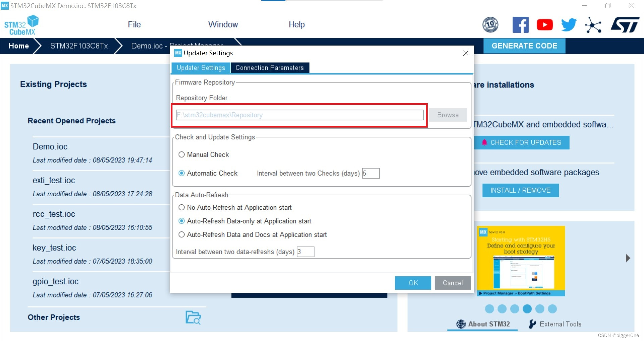Open the Facebook icon link
Screen dimensions: 644x341
521,25
